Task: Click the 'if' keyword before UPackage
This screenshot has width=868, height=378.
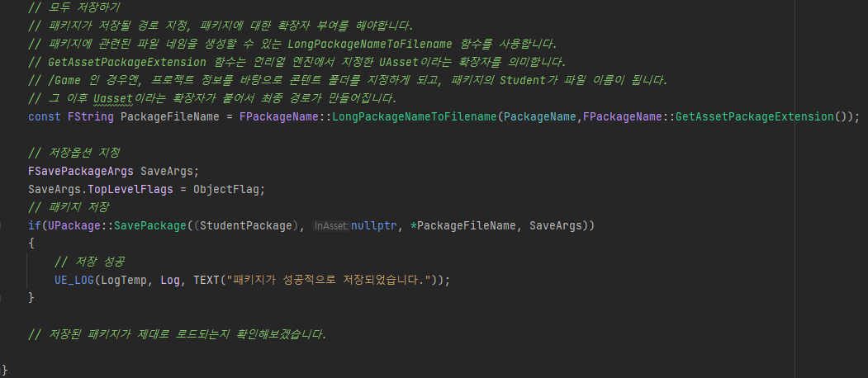Action: [x=35, y=226]
